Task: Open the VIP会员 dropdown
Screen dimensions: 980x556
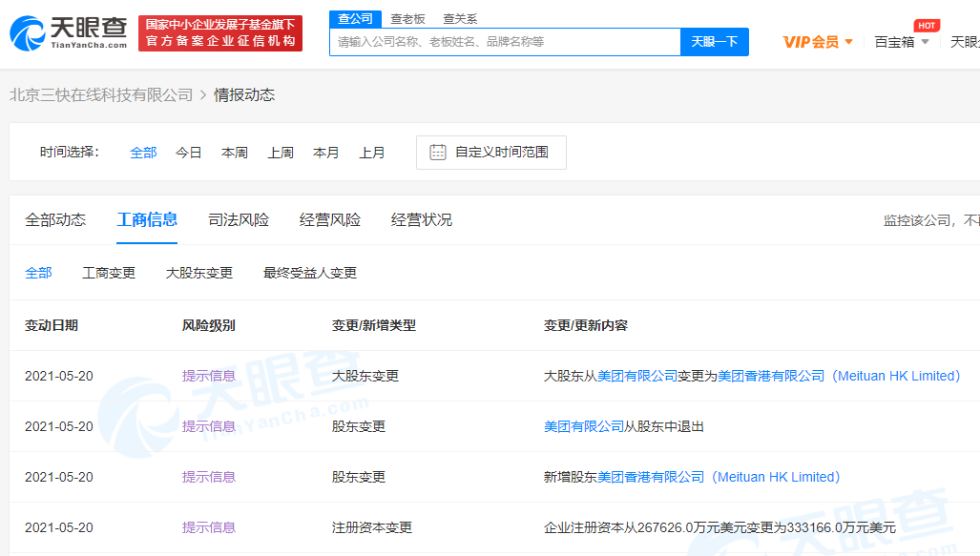Action: coord(818,42)
